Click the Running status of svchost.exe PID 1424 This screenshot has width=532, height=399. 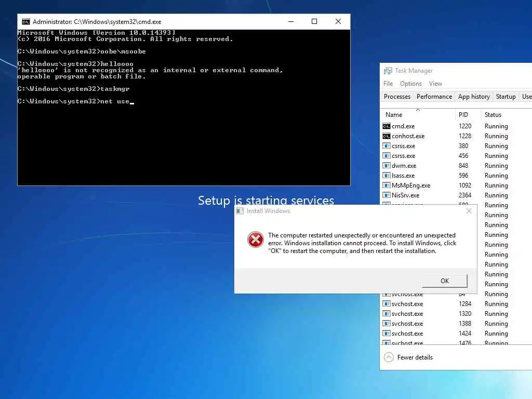496,333
